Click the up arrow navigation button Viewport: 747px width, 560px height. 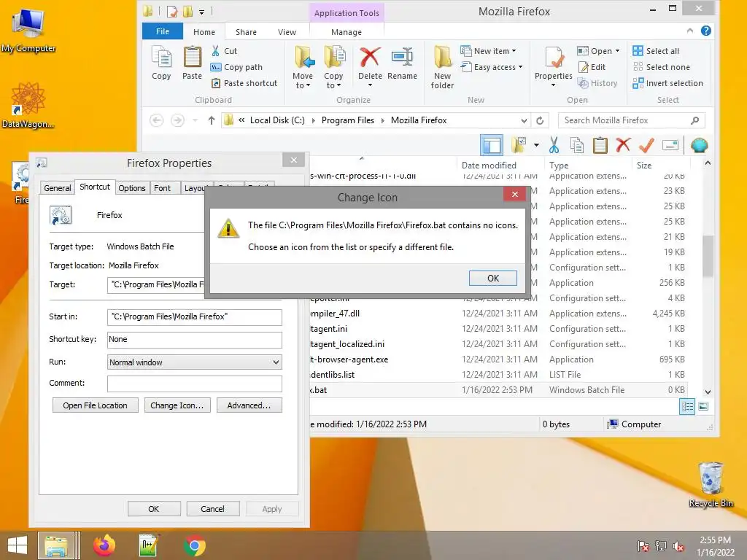212,120
